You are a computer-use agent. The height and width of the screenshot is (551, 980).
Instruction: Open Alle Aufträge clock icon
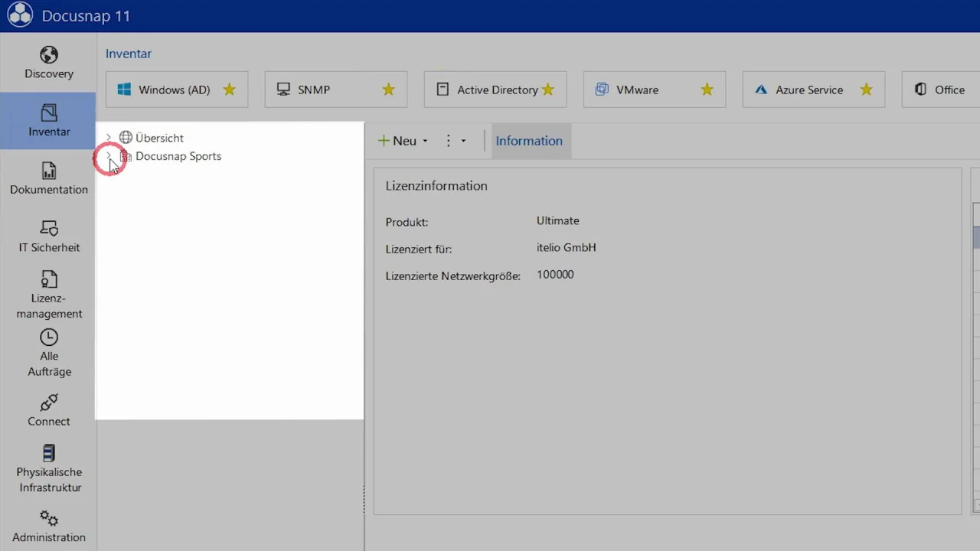(x=48, y=337)
